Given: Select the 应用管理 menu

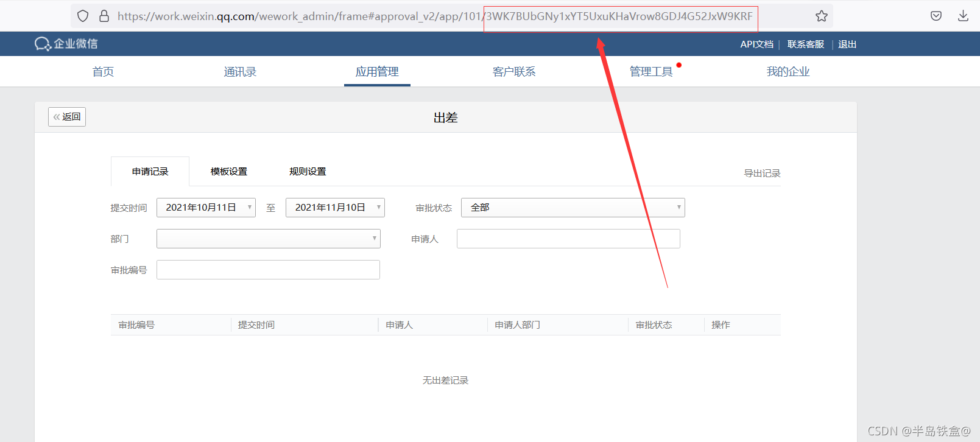Looking at the screenshot, I should [x=377, y=72].
